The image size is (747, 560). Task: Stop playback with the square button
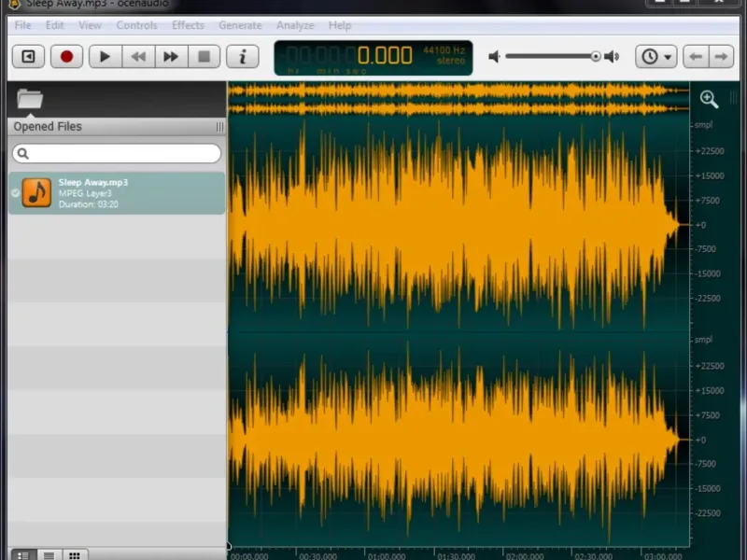204,57
